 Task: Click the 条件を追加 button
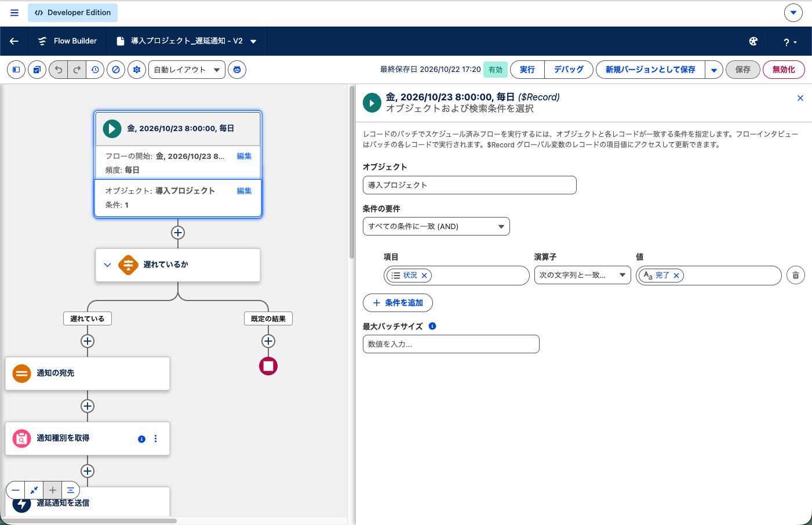pos(398,303)
